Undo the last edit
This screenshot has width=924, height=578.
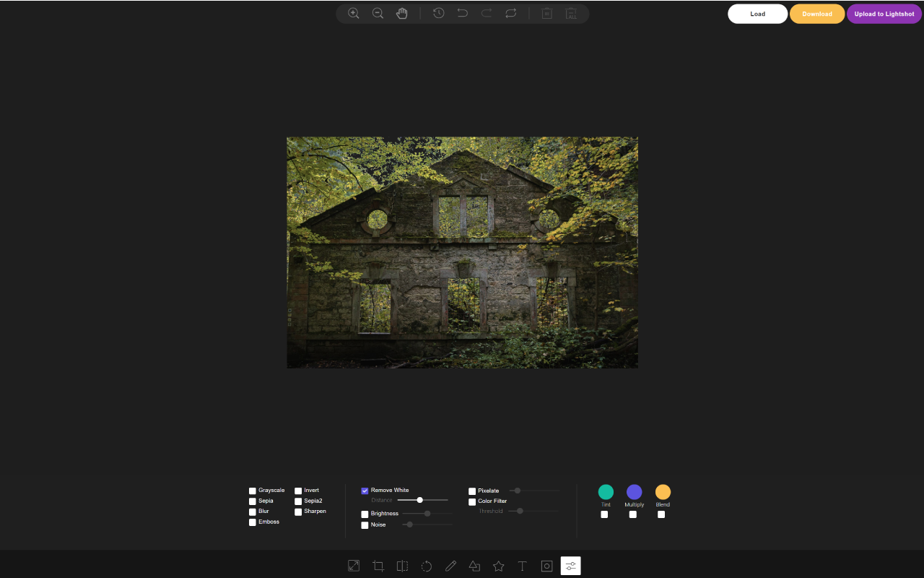[462, 13]
